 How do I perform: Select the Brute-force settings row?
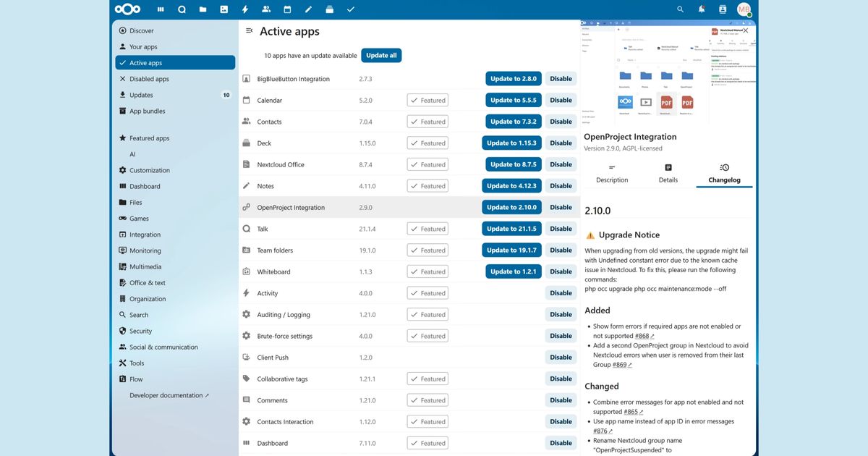click(x=409, y=336)
